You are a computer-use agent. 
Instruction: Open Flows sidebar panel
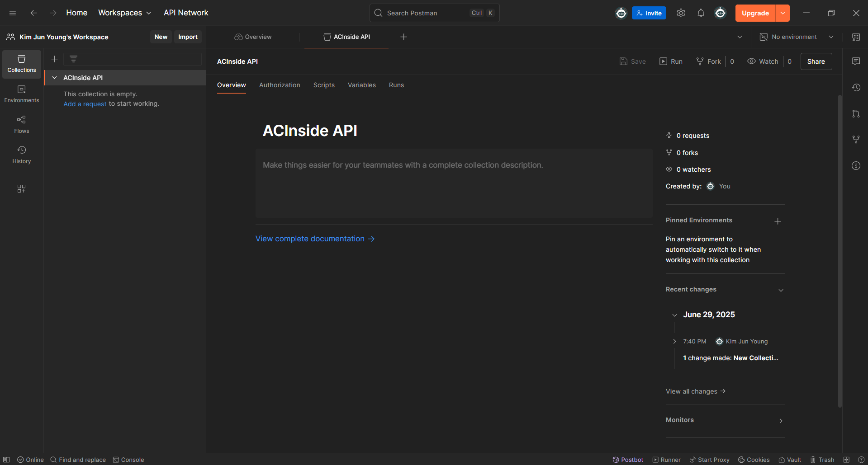22,125
